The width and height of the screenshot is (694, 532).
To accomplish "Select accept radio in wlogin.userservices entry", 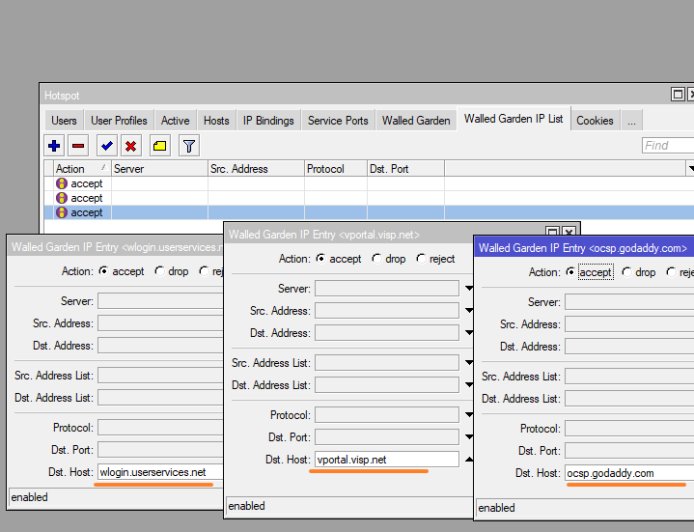I will 103,271.
